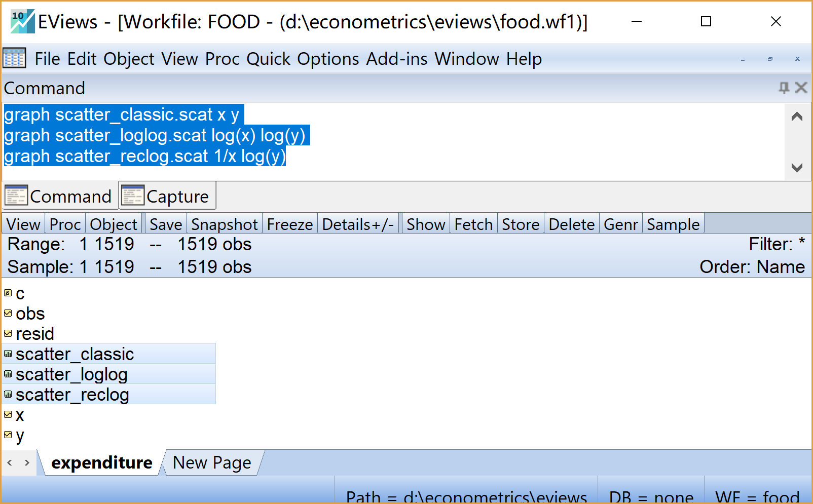Click the x series icon
Image resolution: width=813 pixels, height=504 pixels.
8,415
